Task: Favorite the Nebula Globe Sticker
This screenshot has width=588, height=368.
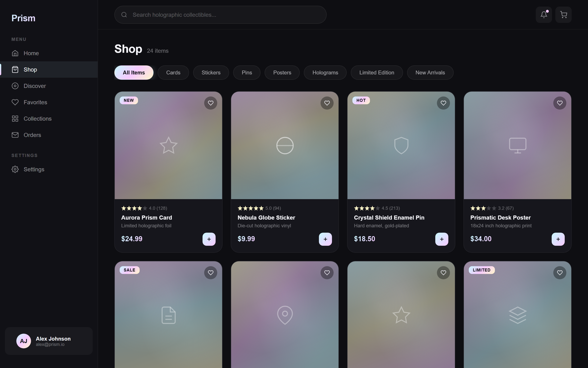Action: coord(327,103)
